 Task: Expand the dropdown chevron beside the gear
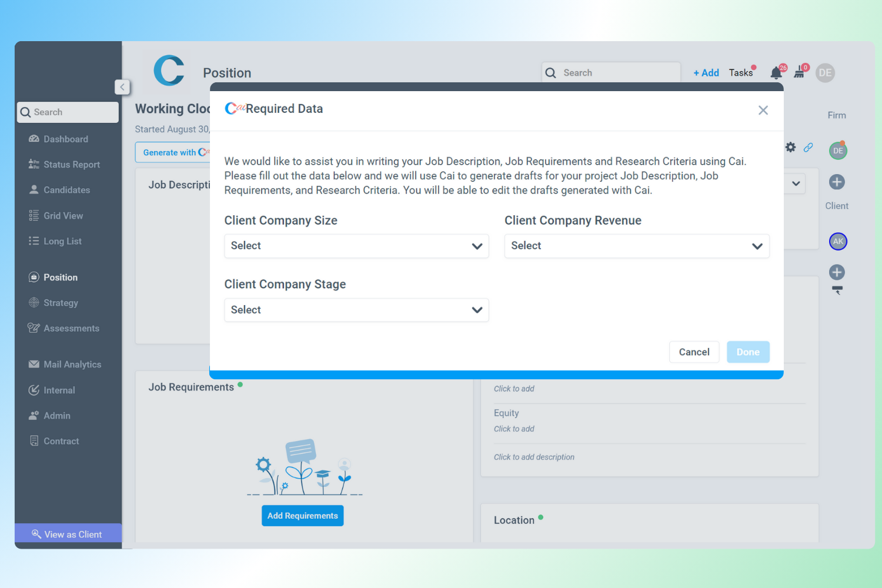pos(796,183)
